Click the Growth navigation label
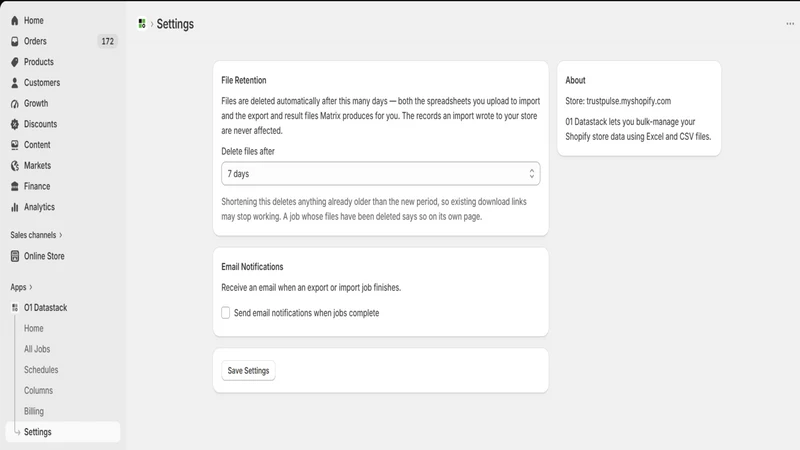The height and width of the screenshot is (450, 800). [x=36, y=104]
